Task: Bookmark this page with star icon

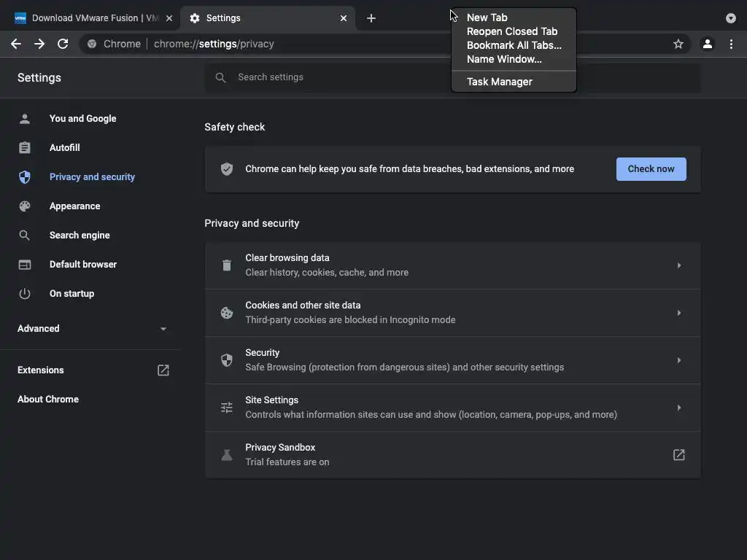Action: (x=678, y=44)
